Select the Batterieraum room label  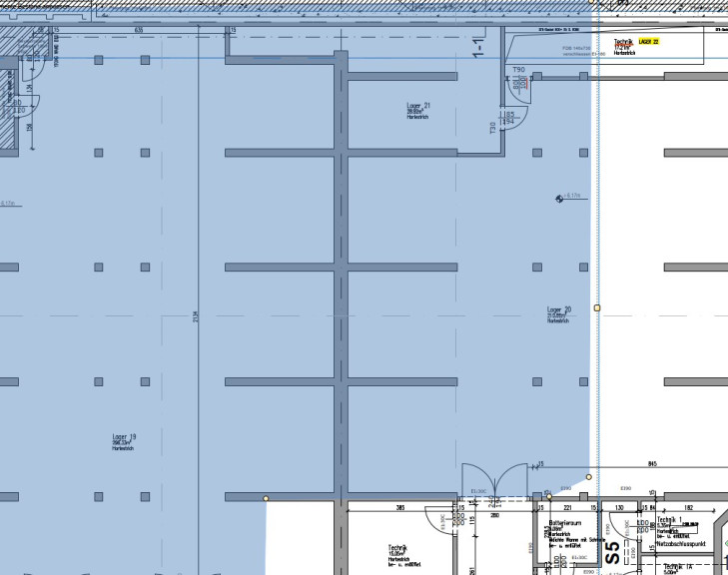tap(564, 523)
